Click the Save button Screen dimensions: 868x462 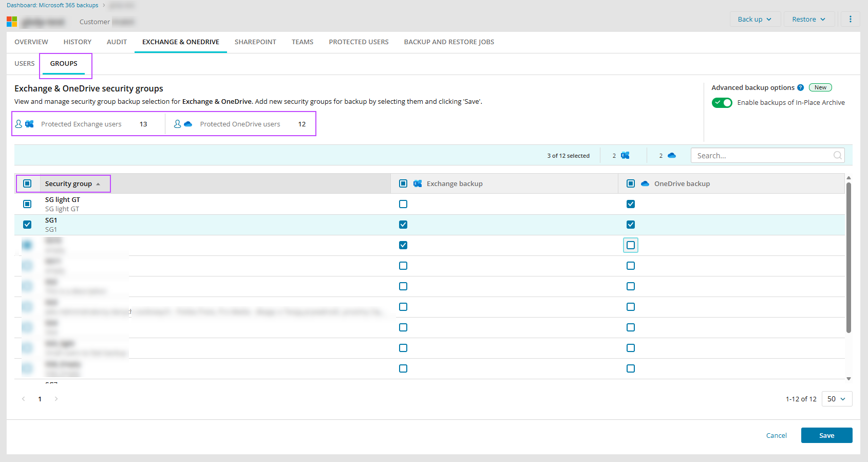[x=826, y=435]
